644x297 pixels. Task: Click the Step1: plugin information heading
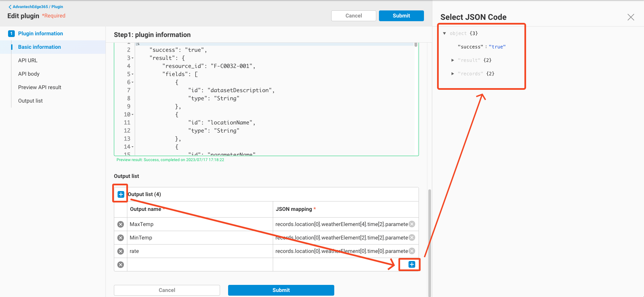point(152,35)
